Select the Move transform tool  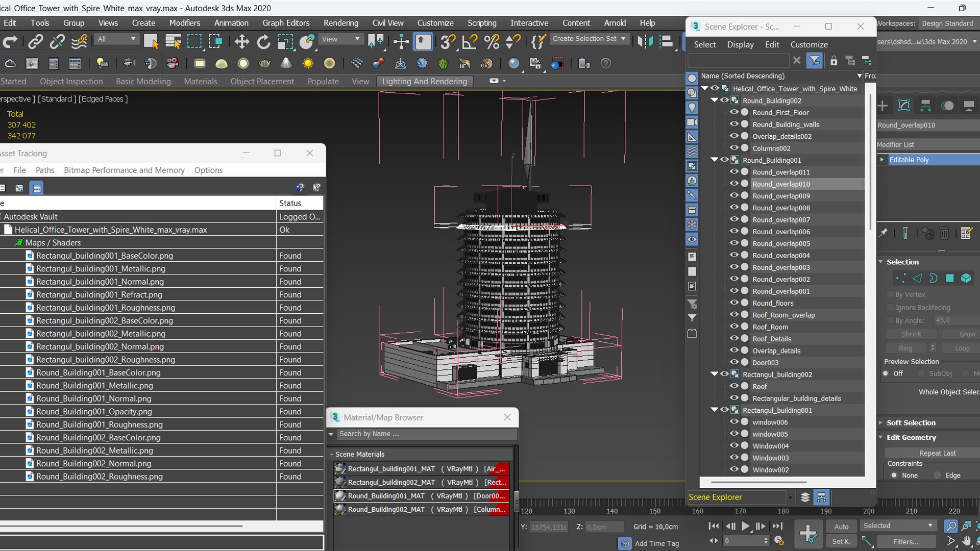pyautogui.click(x=242, y=42)
